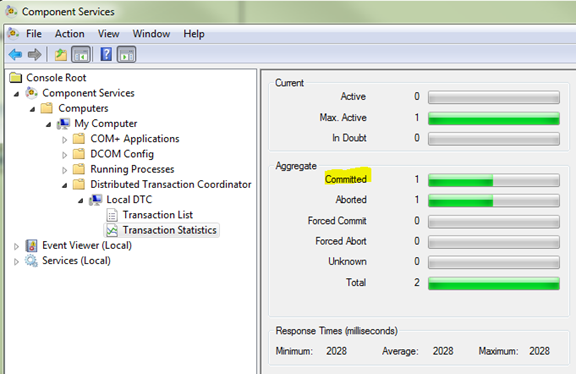
Task: Click the Component Services tree node icon
Action: click(32, 93)
